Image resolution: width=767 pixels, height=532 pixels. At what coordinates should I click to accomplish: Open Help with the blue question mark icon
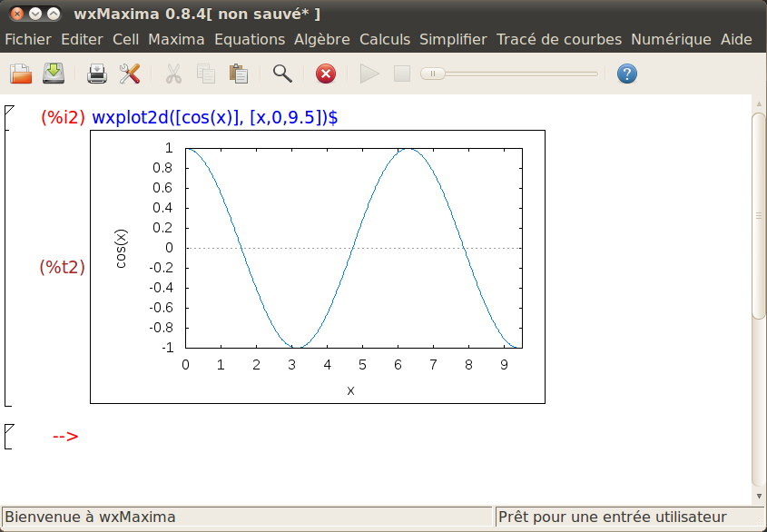626,74
